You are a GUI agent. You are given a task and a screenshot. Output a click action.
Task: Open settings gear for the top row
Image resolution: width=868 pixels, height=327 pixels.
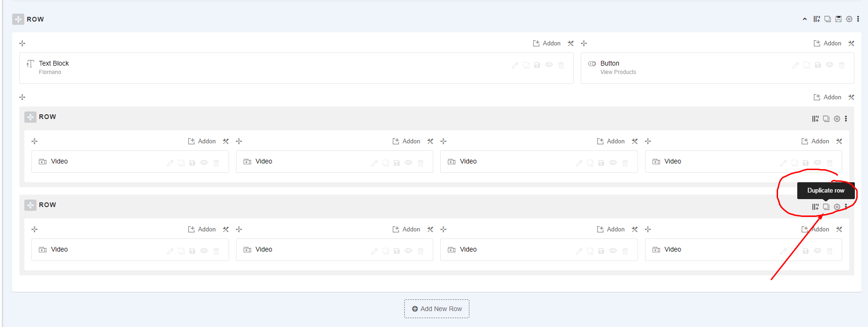[849, 19]
